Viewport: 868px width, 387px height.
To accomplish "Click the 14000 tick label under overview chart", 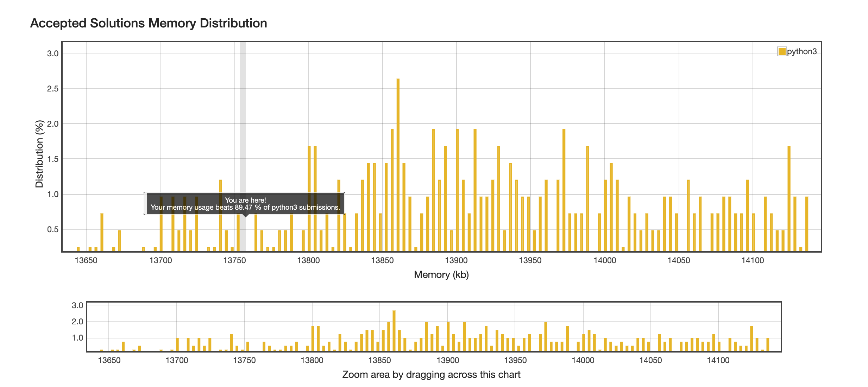I will coord(583,360).
